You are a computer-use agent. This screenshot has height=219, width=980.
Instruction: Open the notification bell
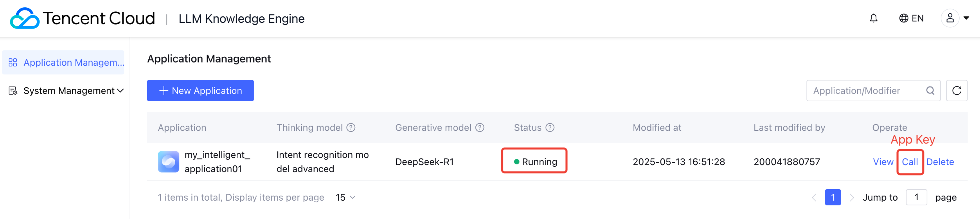(x=873, y=18)
